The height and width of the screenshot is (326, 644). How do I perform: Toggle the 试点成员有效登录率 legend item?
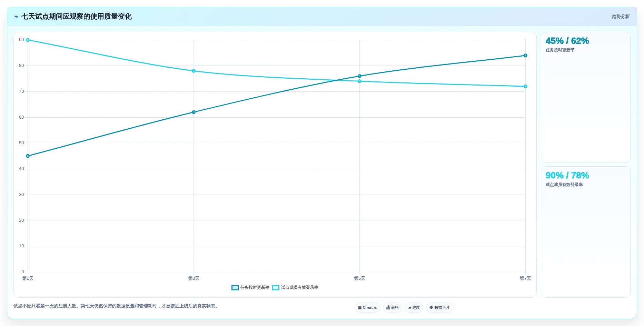(295, 288)
